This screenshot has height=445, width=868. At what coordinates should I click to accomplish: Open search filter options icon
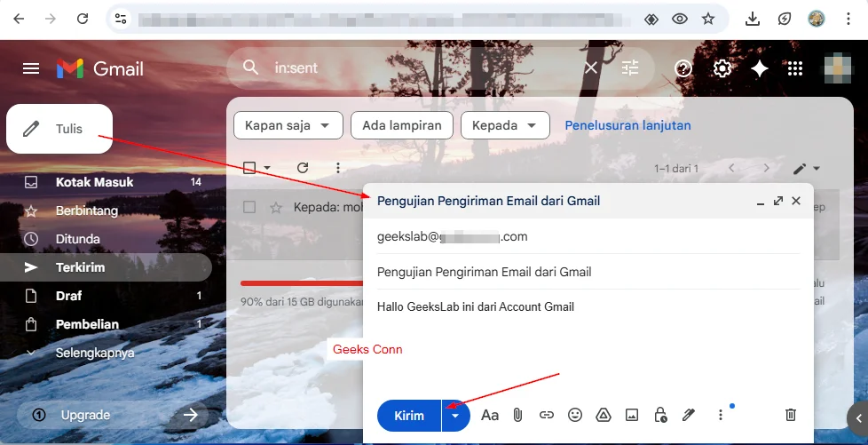point(630,68)
